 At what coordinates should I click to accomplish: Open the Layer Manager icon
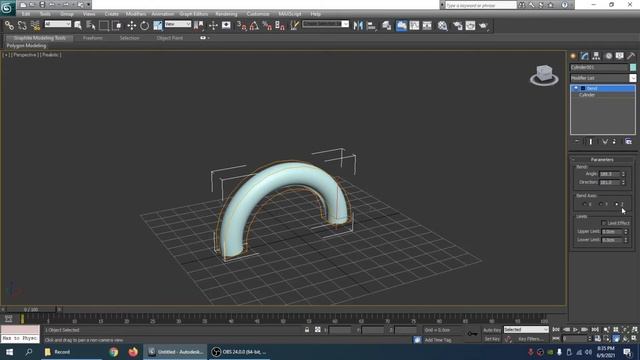point(386,26)
